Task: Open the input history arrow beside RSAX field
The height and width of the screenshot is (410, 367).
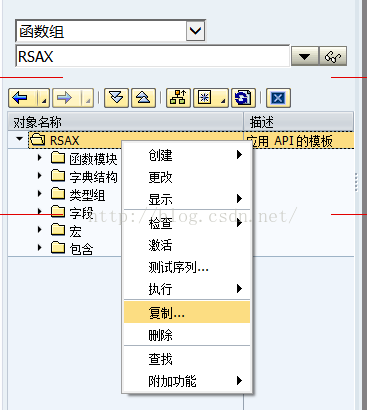Action: [305, 56]
